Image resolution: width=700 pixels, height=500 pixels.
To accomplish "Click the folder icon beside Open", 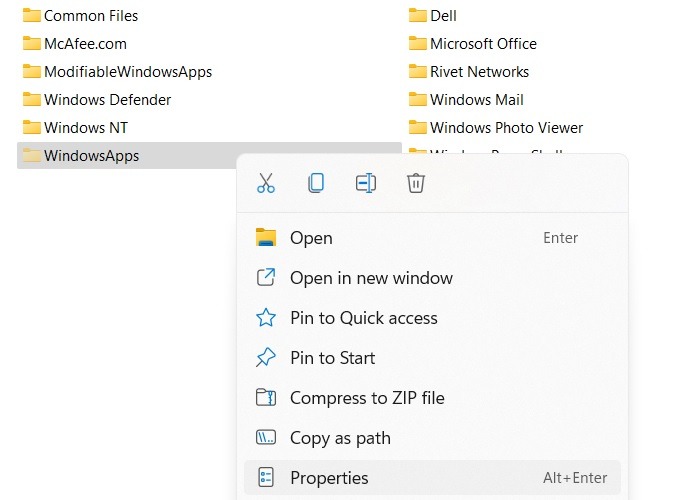I will point(266,237).
